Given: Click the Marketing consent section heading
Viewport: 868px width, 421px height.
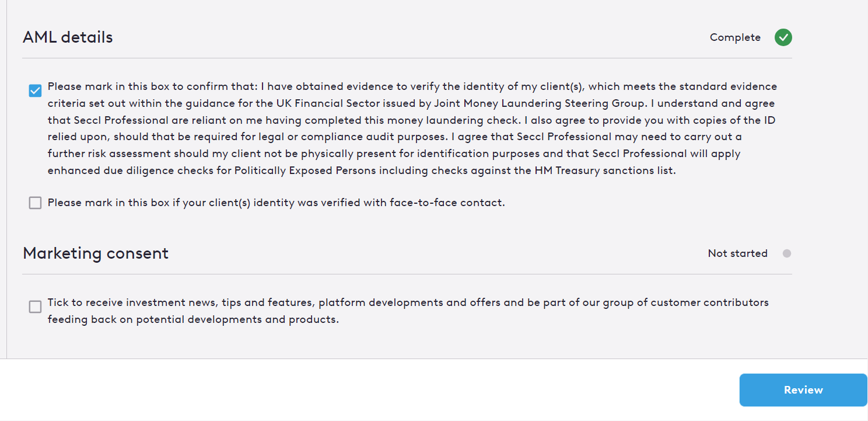Looking at the screenshot, I should (x=96, y=253).
